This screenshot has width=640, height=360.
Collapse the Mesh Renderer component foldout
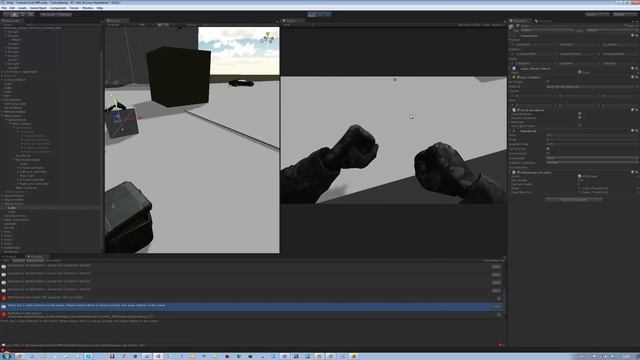511,110
